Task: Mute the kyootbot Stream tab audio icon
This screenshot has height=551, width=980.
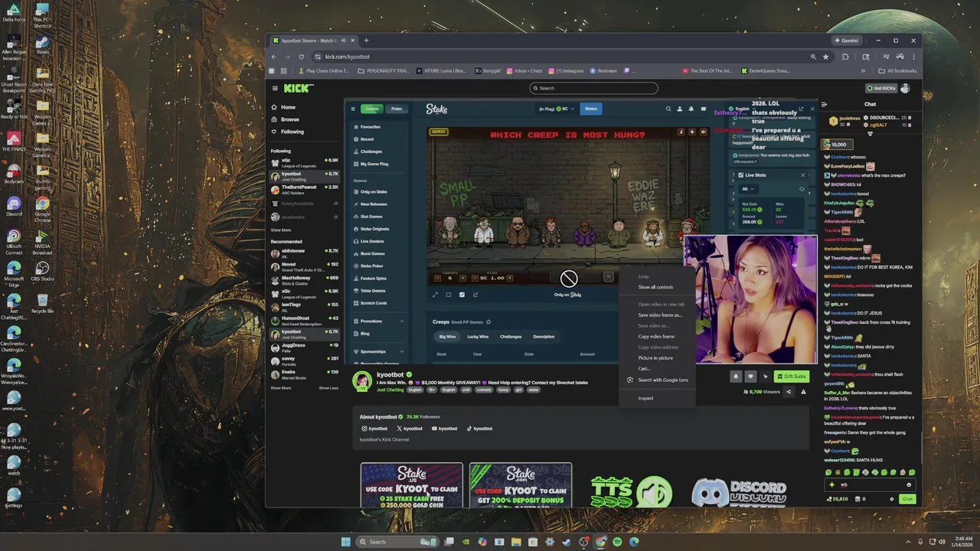Action: point(344,41)
